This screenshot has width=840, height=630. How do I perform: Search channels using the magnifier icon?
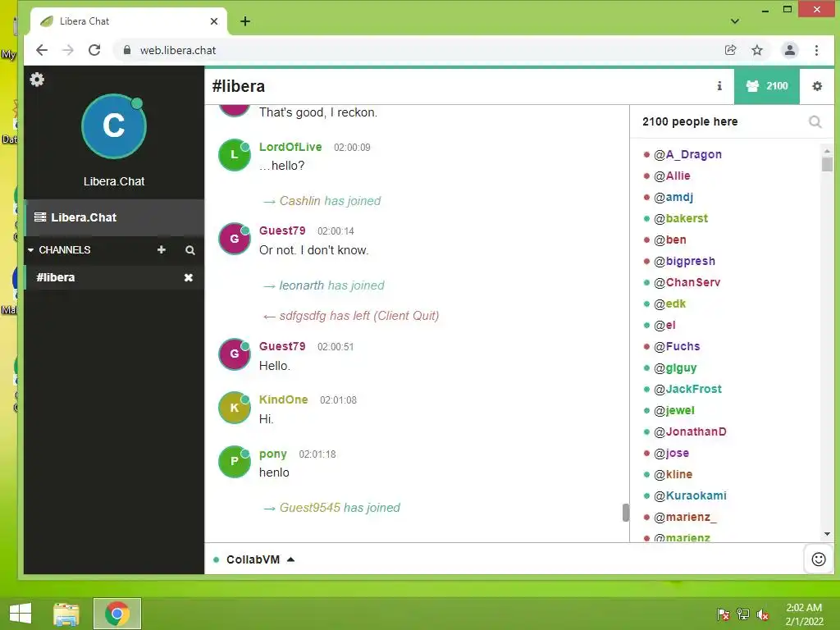(x=190, y=250)
